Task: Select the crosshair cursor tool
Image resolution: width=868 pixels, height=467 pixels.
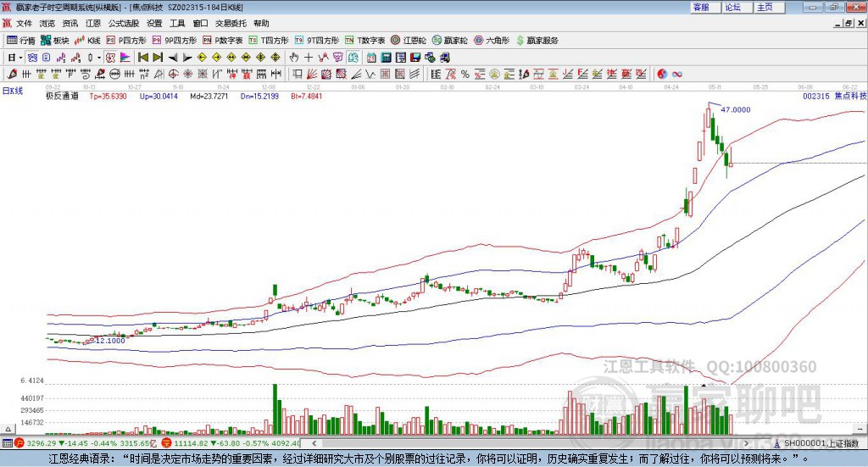Action: (x=309, y=58)
